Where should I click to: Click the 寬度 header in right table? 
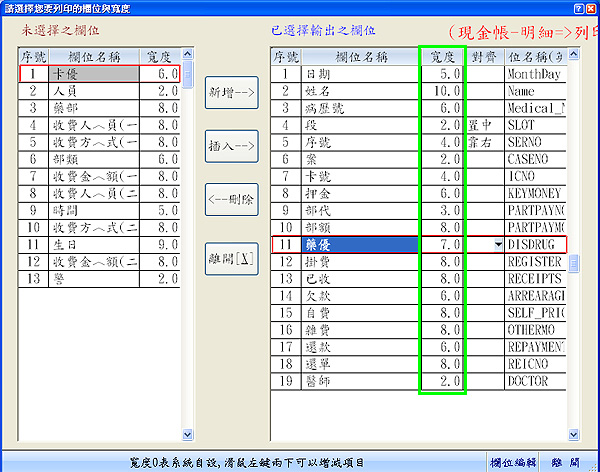[442, 57]
